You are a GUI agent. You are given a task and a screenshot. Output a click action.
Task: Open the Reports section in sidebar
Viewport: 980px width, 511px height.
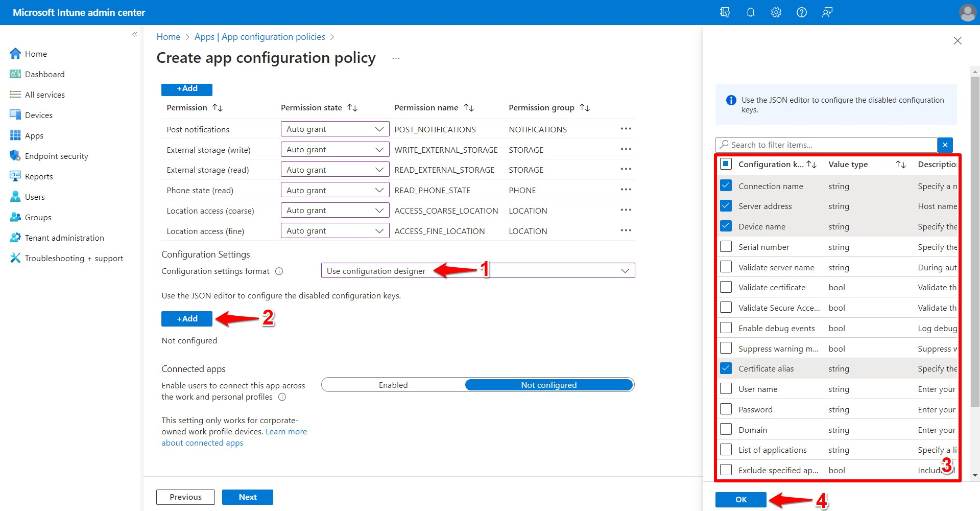click(38, 176)
